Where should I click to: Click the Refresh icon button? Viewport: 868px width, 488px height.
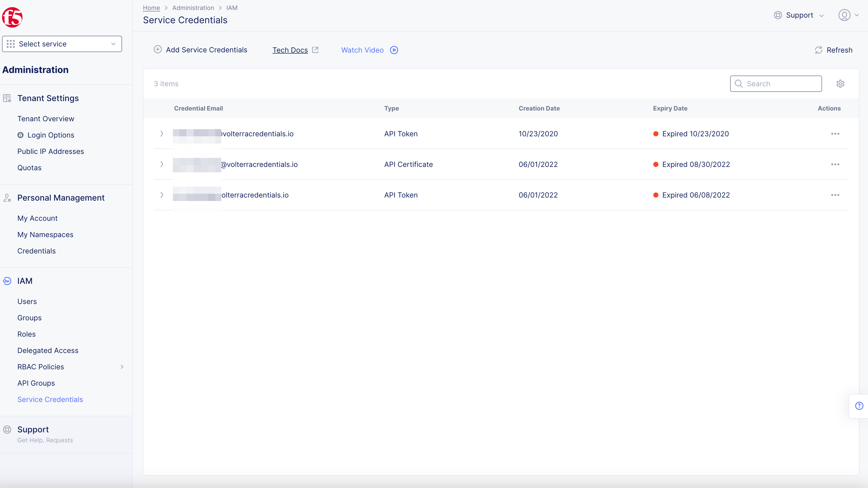pos(818,50)
